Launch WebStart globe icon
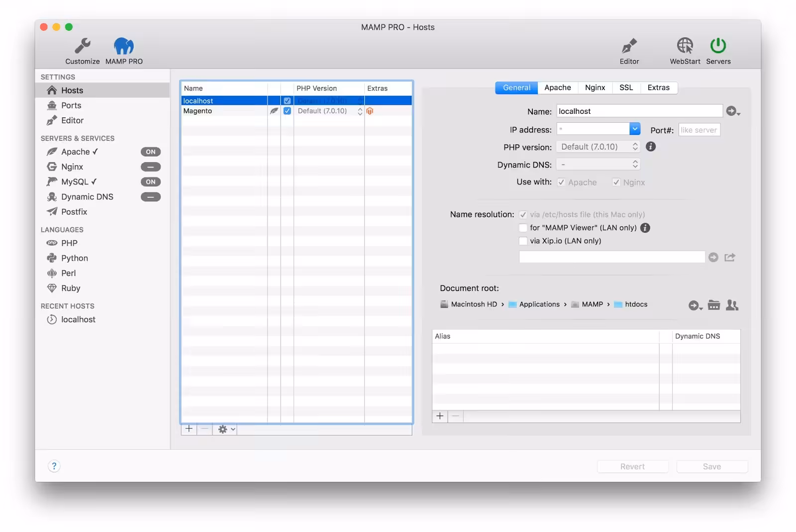The height and width of the screenshot is (532, 796). pyautogui.click(x=685, y=46)
